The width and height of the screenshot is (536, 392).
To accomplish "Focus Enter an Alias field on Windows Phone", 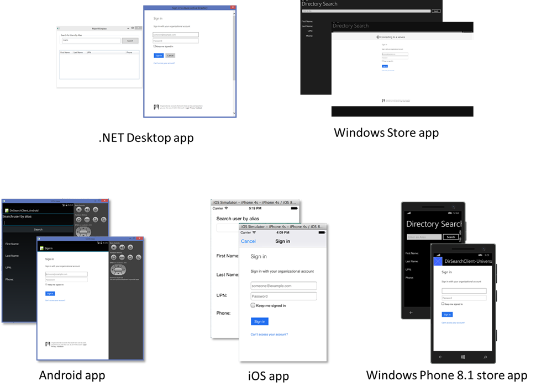I will [424, 237].
